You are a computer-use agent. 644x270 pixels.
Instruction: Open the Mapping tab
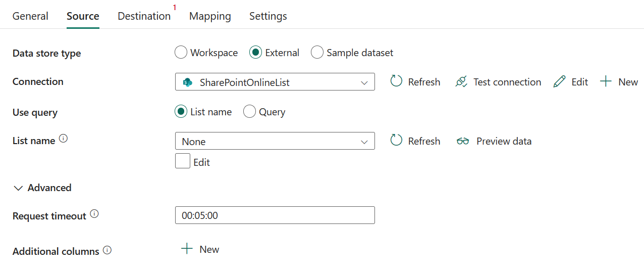210,16
